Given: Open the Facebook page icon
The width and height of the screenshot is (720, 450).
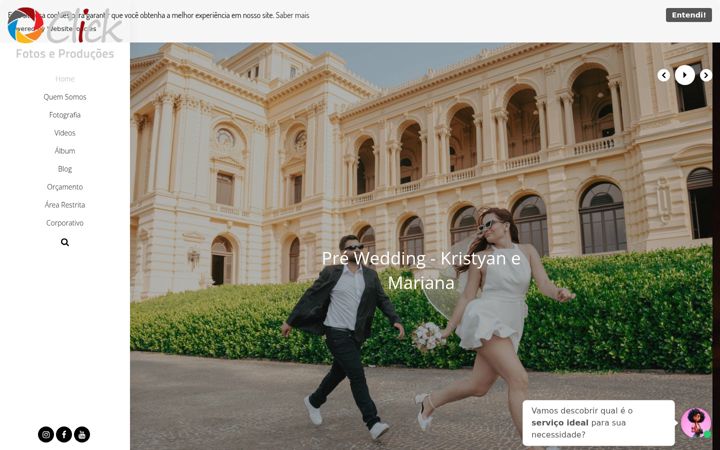Looking at the screenshot, I should pyautogui.click(x=64, y=434).
